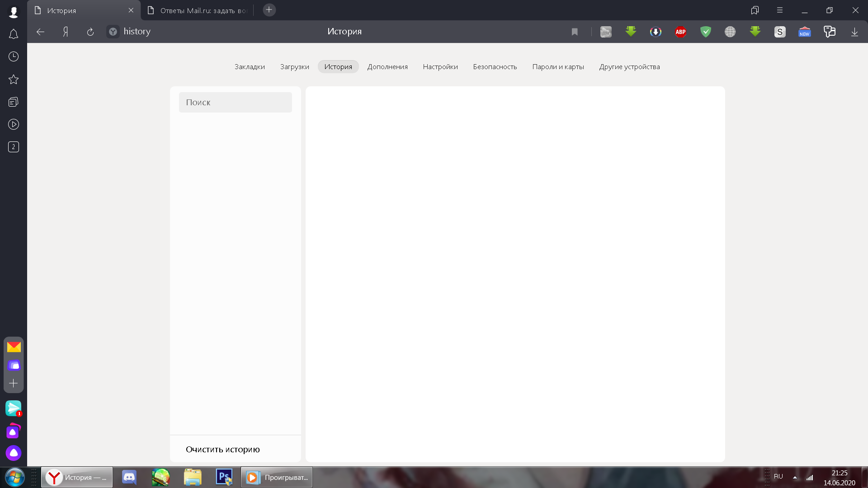Viewport: 868px width, 488px height.
Task: Click the site info icon beside history
Action: point(113,32)
